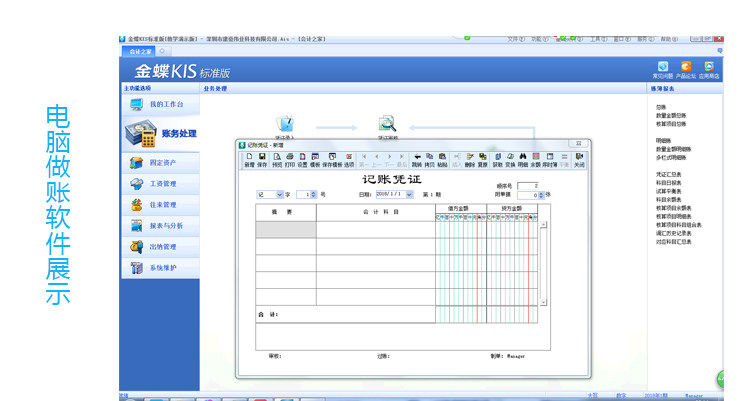Open the 模板 (Template) toolbar icon

[x=315, y=160]
